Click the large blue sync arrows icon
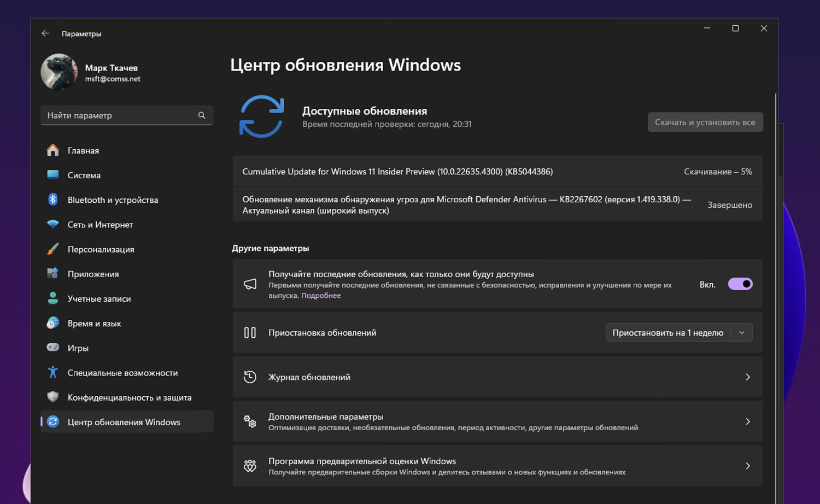This screenshot has width=820, height=504. tap(262, 116)
